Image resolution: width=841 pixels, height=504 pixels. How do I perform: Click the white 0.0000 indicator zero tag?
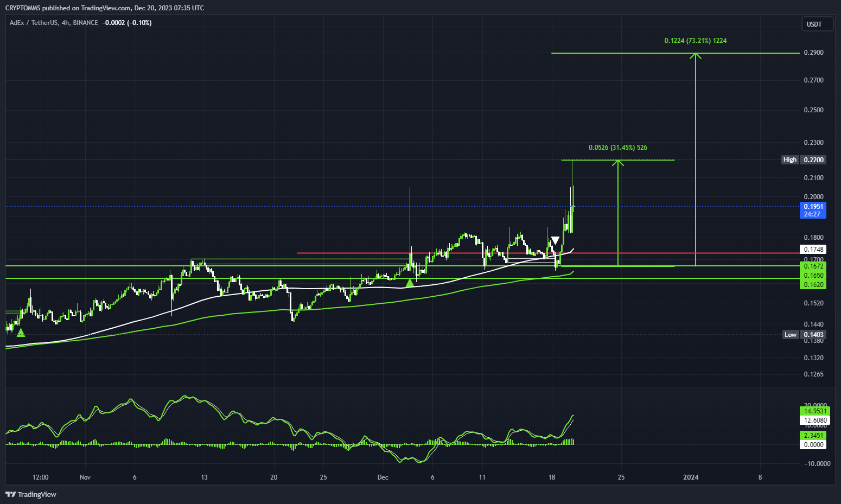(813, 445)
